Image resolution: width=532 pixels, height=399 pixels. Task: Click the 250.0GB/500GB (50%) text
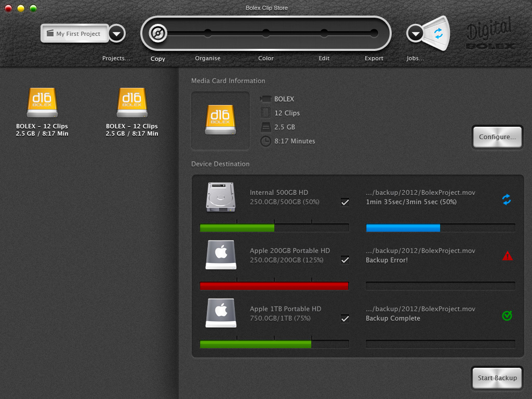tap(284, 202)
